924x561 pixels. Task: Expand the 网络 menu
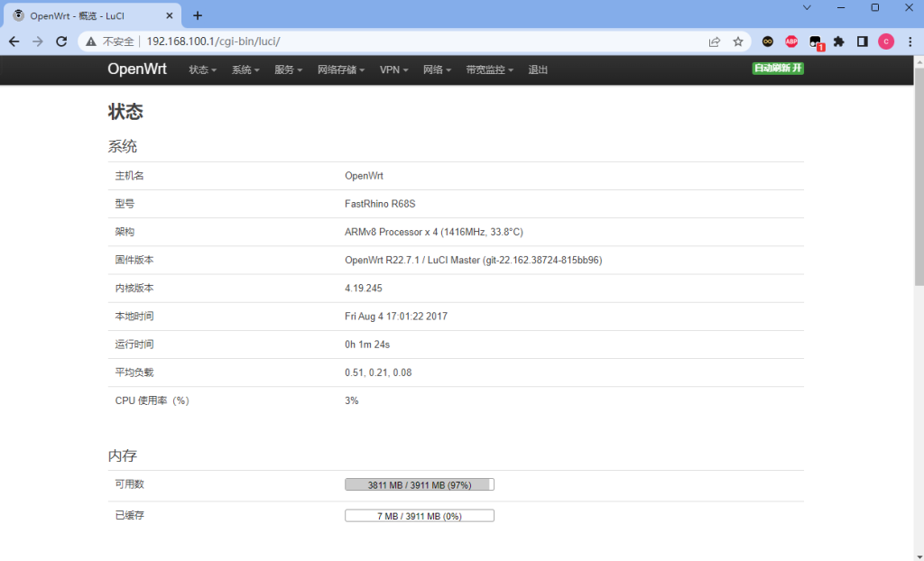(437, 69)
